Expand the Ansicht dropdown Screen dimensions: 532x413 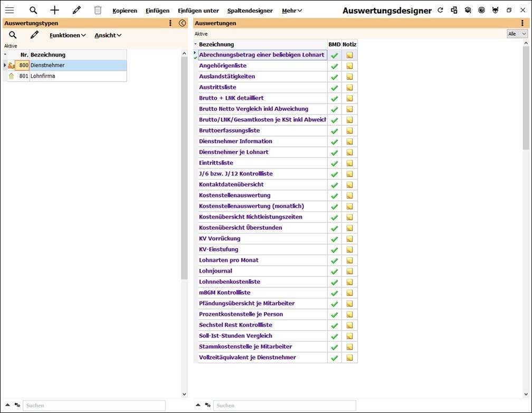(108, 35)
